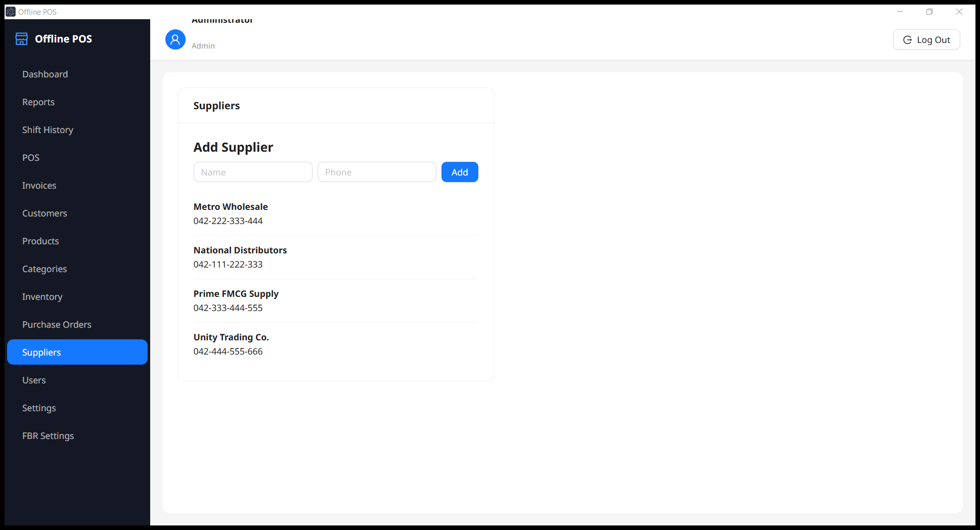The height and width of the screenshot is (530, 980).
Task: Restore down the Offline POS window
Action: click(x=929, y=12)
